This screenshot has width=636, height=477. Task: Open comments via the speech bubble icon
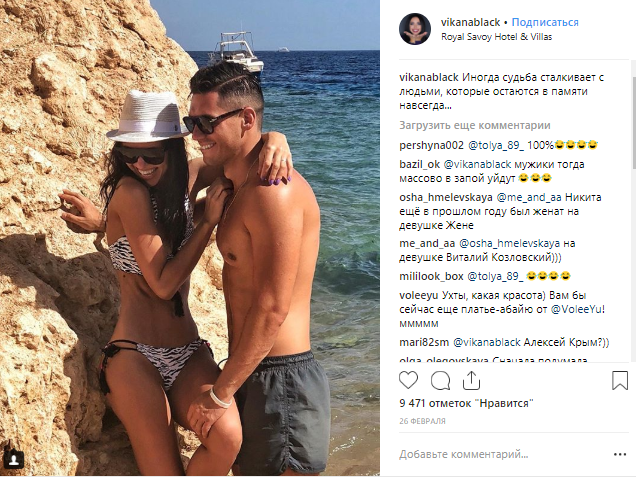[440, 380]
